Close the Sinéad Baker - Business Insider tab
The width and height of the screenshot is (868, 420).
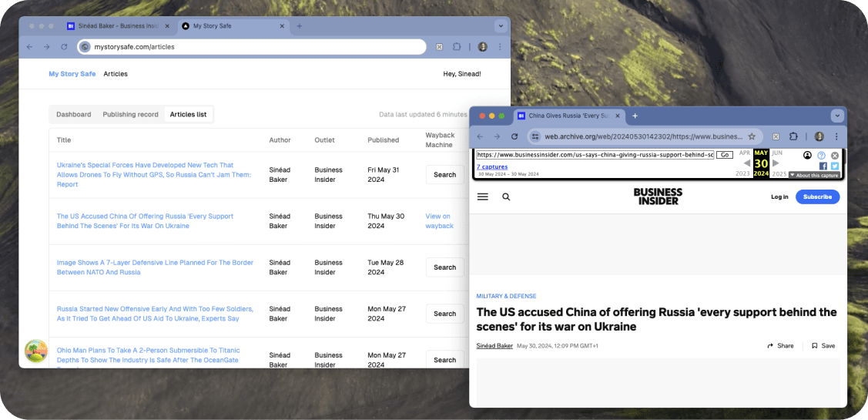(167, 26)
